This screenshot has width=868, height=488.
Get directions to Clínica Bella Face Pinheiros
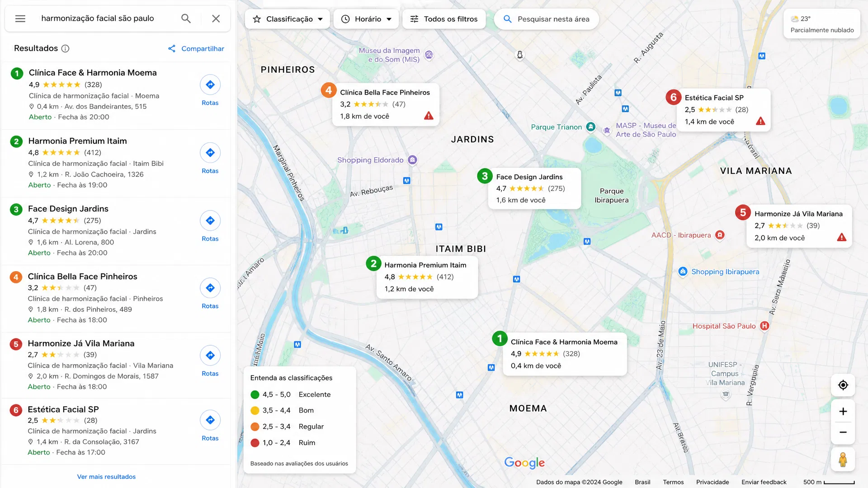(x=210, y=288)
